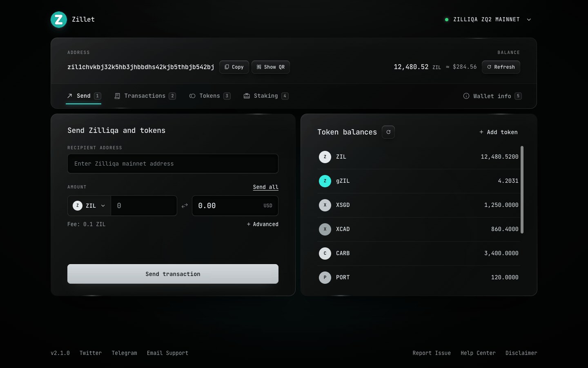588x368 pixels.
Task: Open the Report Issue link
Action: pyautogui.click(x=432, y=353)
